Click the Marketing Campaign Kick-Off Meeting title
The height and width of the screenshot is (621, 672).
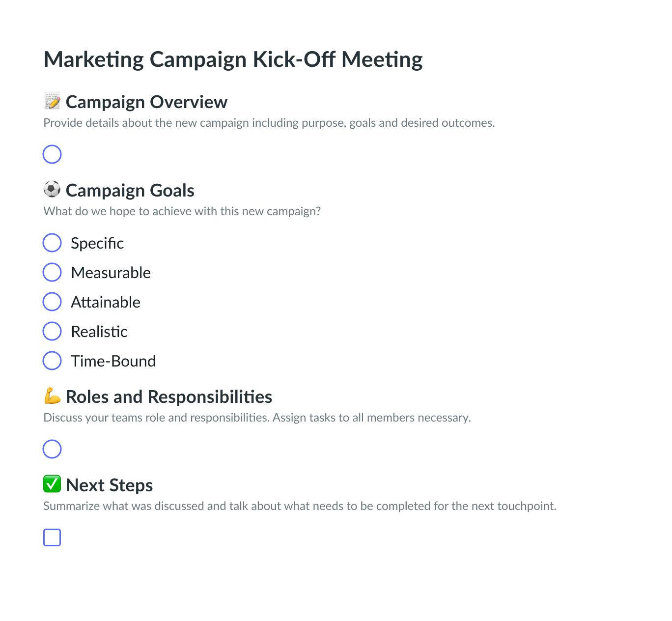point(233,59)
